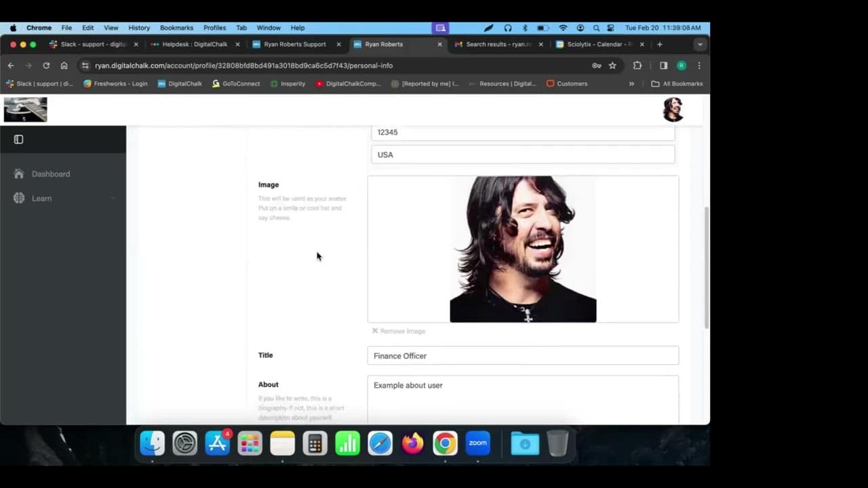Open a new tab with the plus button
The height and width of the screenshot is (488, 868).
(x=660, y=44)
